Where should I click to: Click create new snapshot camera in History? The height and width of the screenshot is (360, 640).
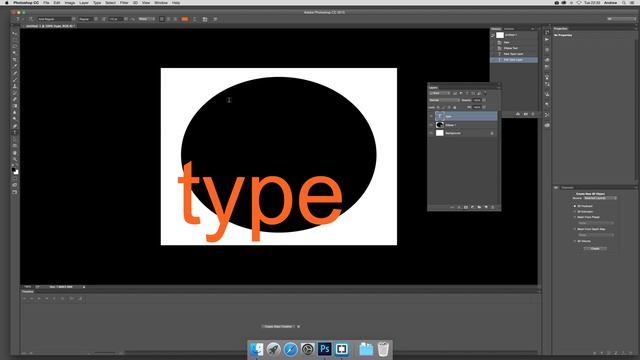[526, 114]
